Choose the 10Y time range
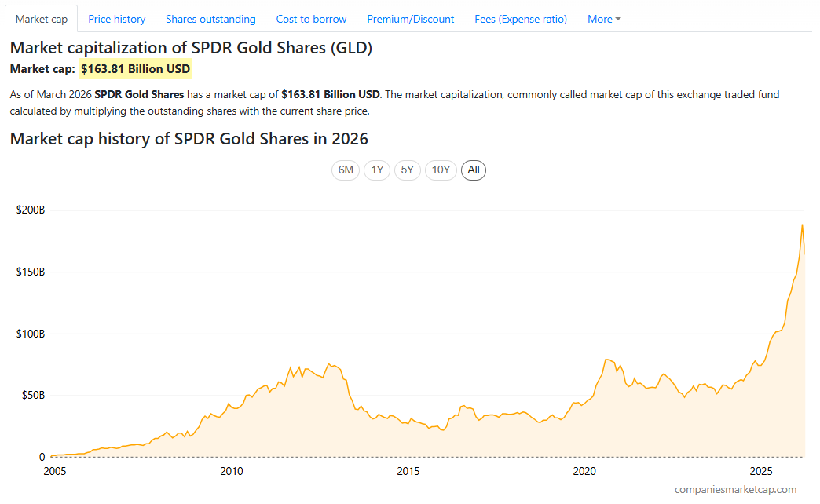820x504 pixels. tap(441, 170)
